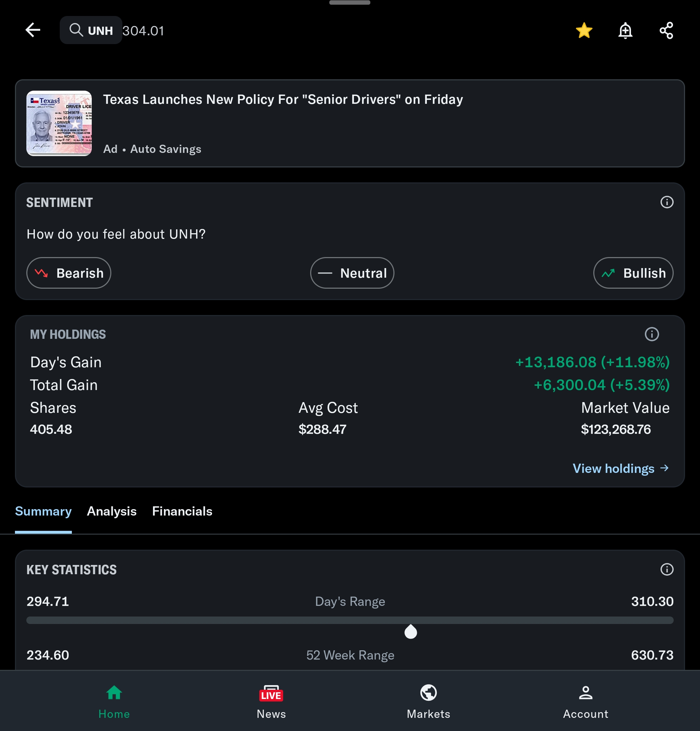Select Neutral sentiment
This screenshot has height=731, width=700.
tap(352, 273)
